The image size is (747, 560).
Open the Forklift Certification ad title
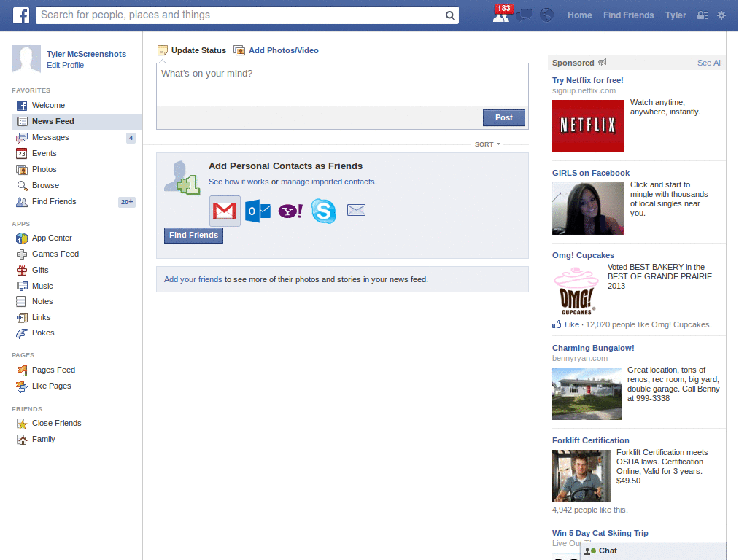point(591,441)
